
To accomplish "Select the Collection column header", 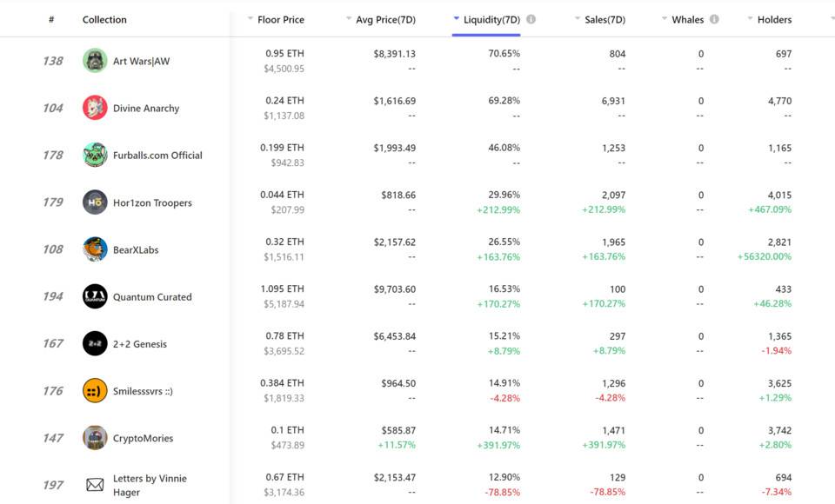I will 104,20.
